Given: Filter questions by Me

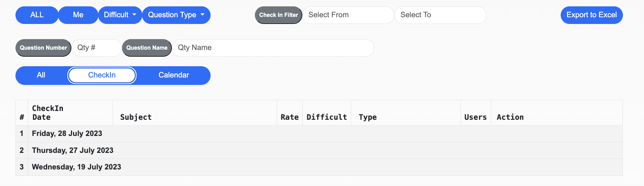Looking at the screenshot, I should point(78,15).
